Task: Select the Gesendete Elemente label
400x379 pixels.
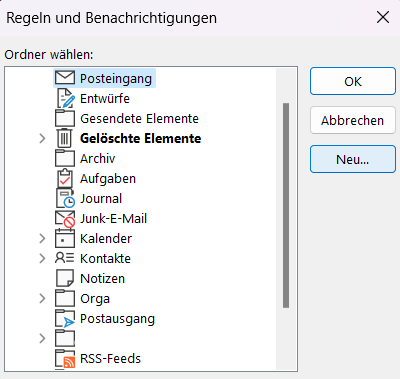Action: (139, 118)
